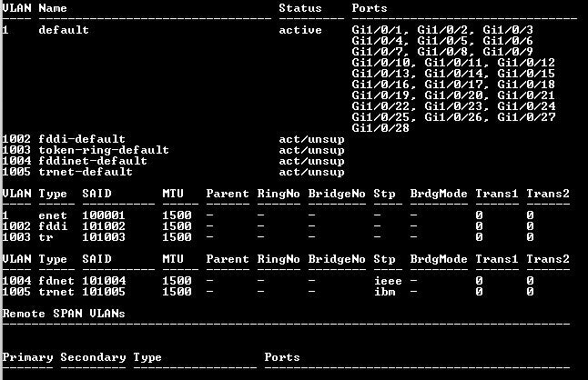Click the 'Name' column header

[x=53, y=8]
